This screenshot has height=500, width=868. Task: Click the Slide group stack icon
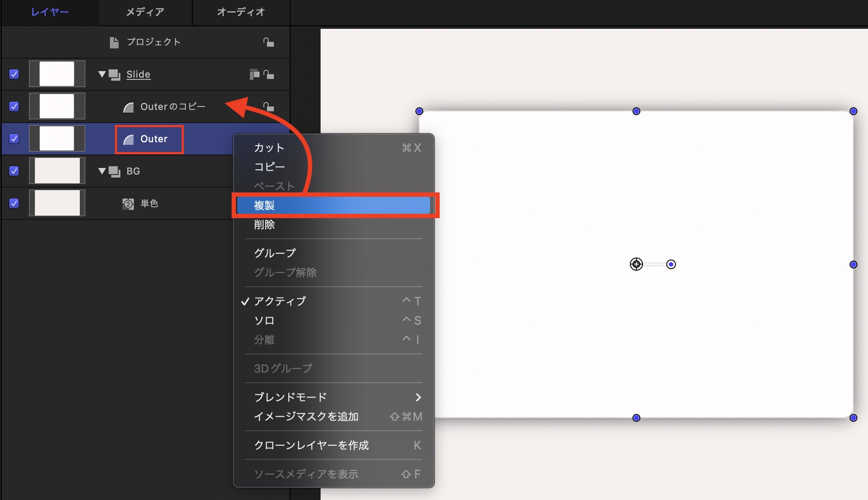pos(115,75)
